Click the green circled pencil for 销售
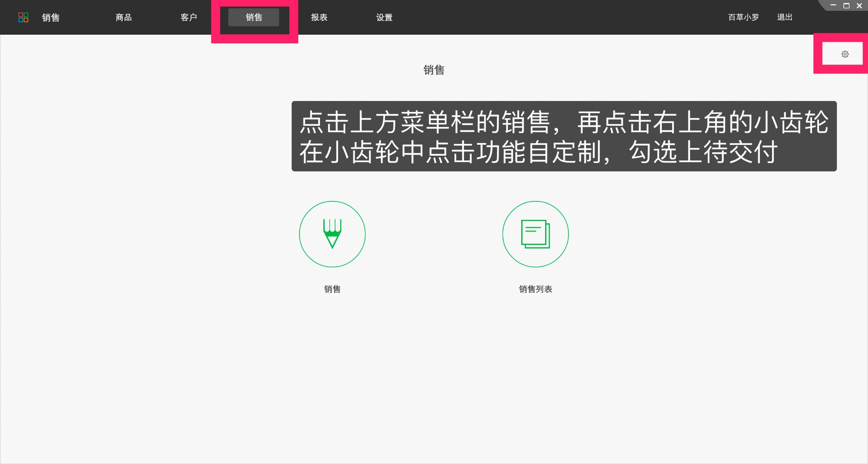 point(332,234)
